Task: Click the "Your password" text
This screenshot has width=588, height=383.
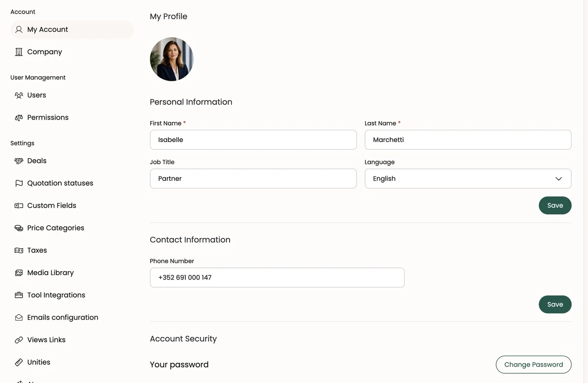Action: coord(179,365)
